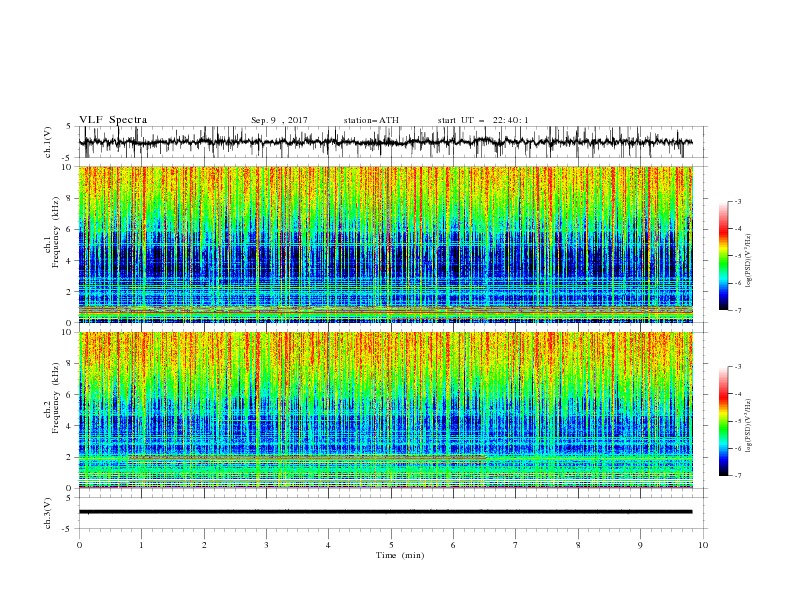The image size is (792, 612).
Task: Click the "-7" tick on upper colorbar
Action: click(x=737, y=310)
